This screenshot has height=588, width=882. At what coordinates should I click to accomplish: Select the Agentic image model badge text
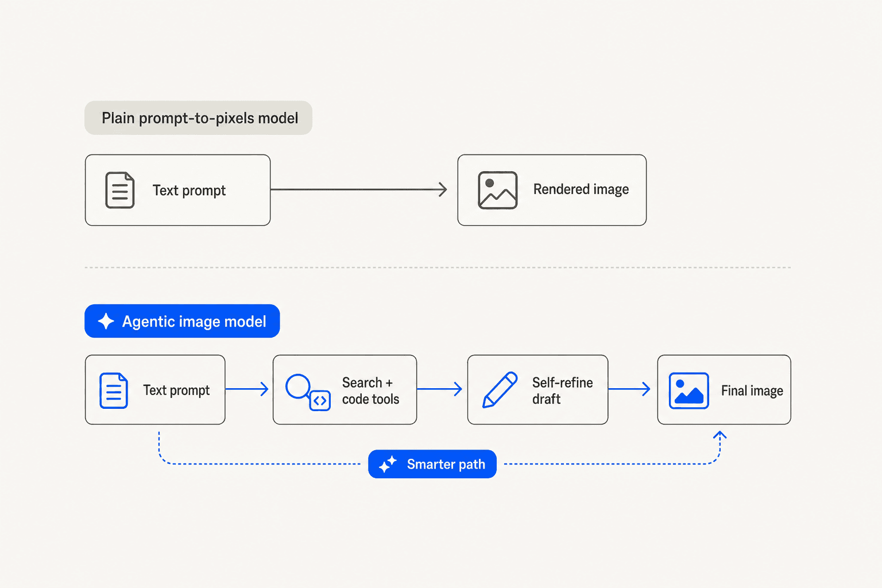click(x=194, y=322)
